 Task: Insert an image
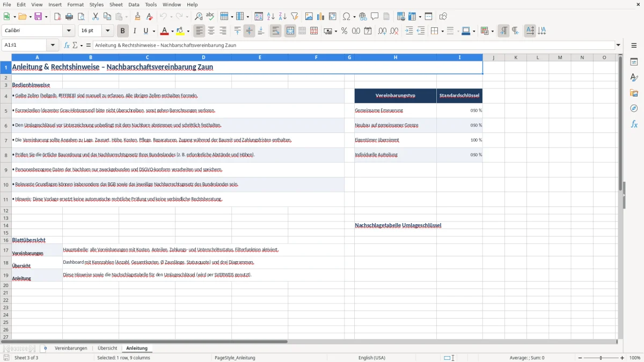click(309, 17)
